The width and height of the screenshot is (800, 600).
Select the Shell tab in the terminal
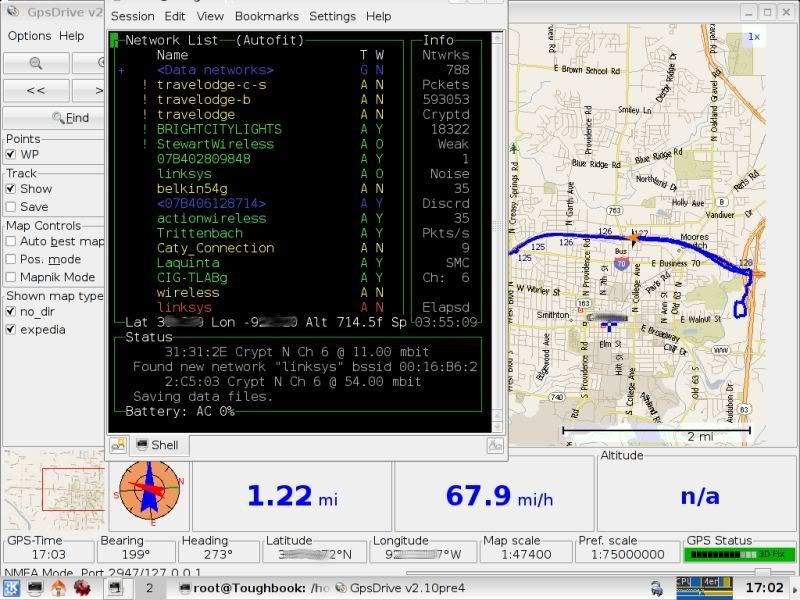(156, 445)
